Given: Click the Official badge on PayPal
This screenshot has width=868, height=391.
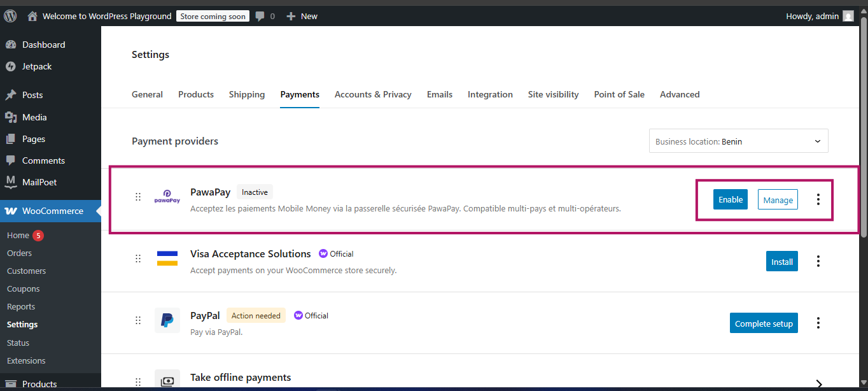Looking at the screenshot, I should click(311, 315).
